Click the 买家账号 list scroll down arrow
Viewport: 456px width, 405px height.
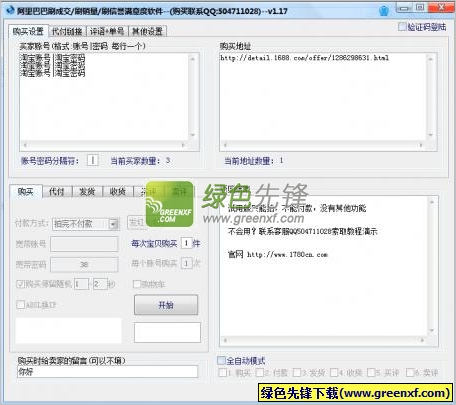coord(193,135)
